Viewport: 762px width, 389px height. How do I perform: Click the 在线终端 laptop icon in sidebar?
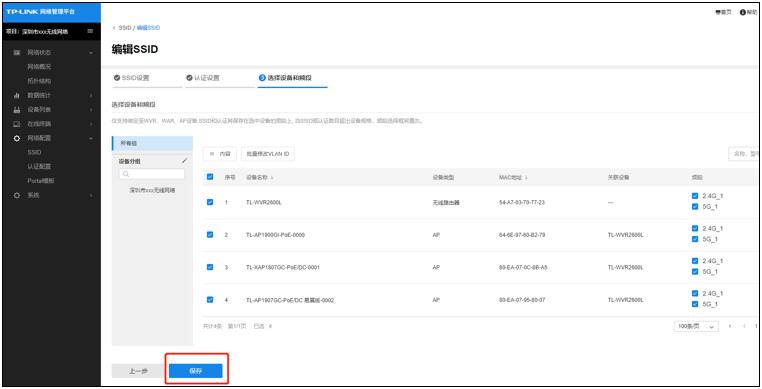pos(17,124)
